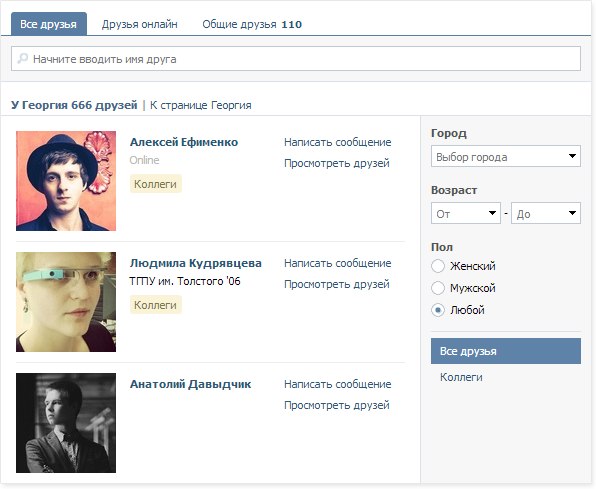Open the «Общие друзья 110» tab
Image resolution: width=596 pixels, height=489 pixels.
point(252,24)
